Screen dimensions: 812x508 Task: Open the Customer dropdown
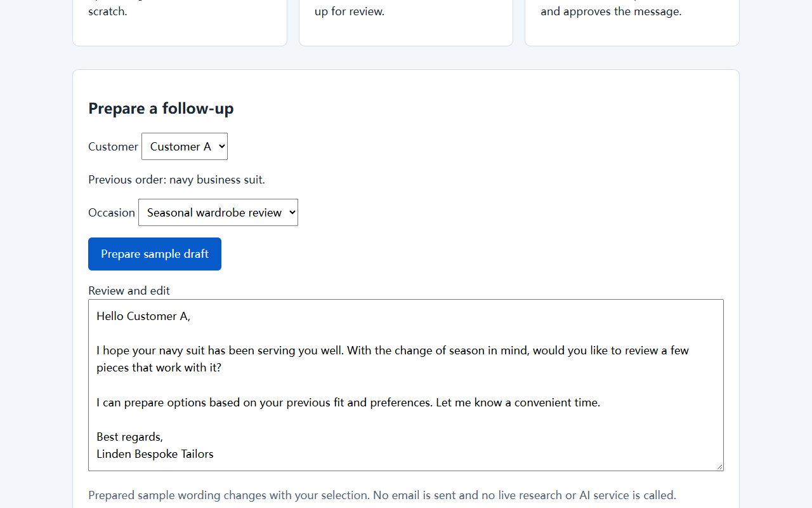pyautogui.click(x=185, y=146)
